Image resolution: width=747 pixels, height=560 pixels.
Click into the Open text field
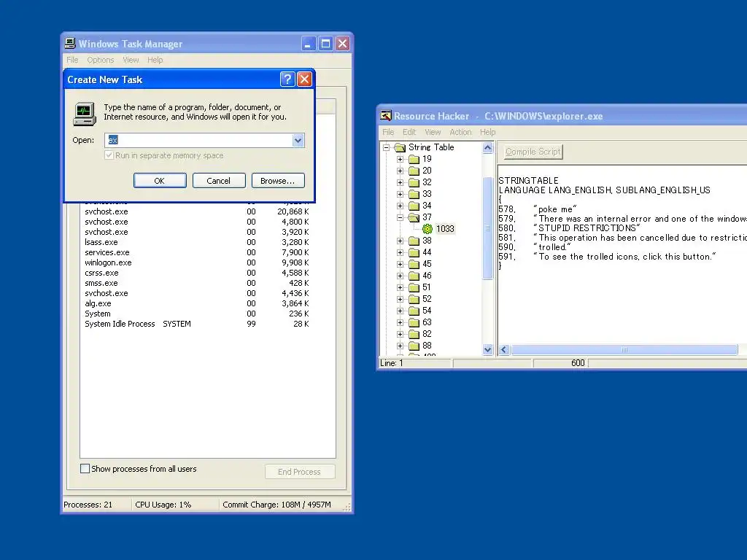[198, 140]
